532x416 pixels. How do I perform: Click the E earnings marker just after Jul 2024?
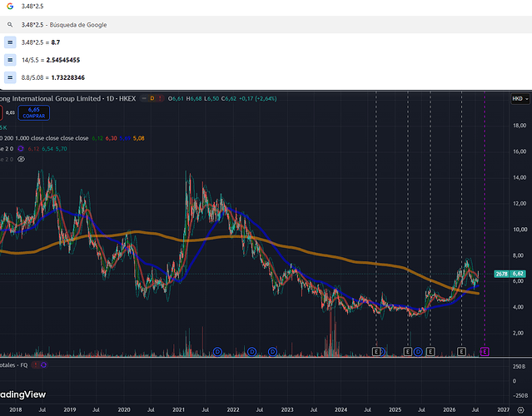pyautogui.click(x=376, y=352)
